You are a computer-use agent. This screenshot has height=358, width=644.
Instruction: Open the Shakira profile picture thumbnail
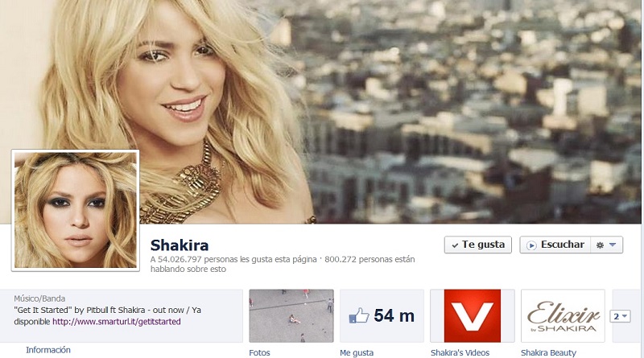[x=76, y=210]
